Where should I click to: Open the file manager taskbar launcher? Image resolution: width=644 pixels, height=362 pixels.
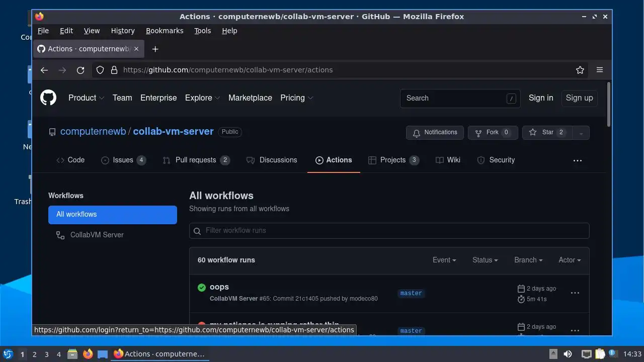[x=72, y=354]
